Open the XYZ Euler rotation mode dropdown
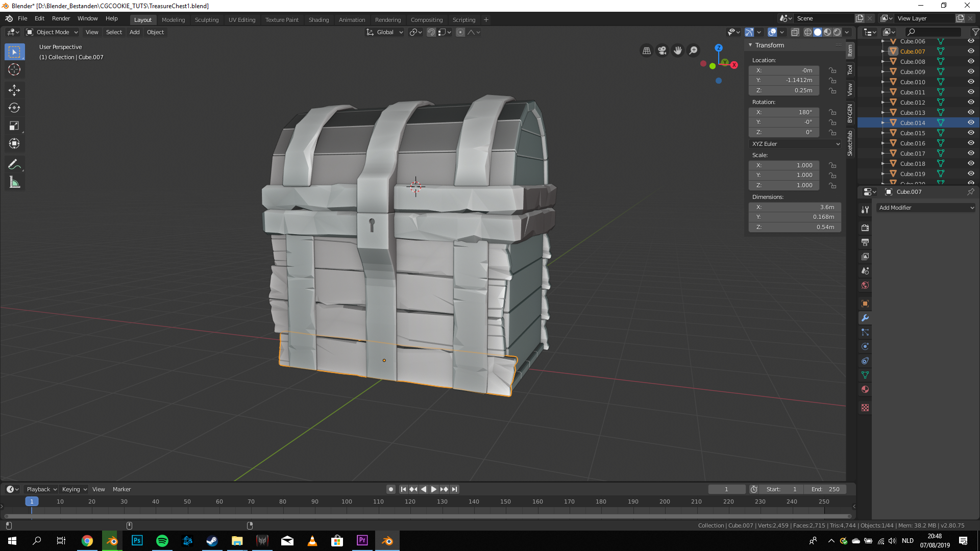 795,144
